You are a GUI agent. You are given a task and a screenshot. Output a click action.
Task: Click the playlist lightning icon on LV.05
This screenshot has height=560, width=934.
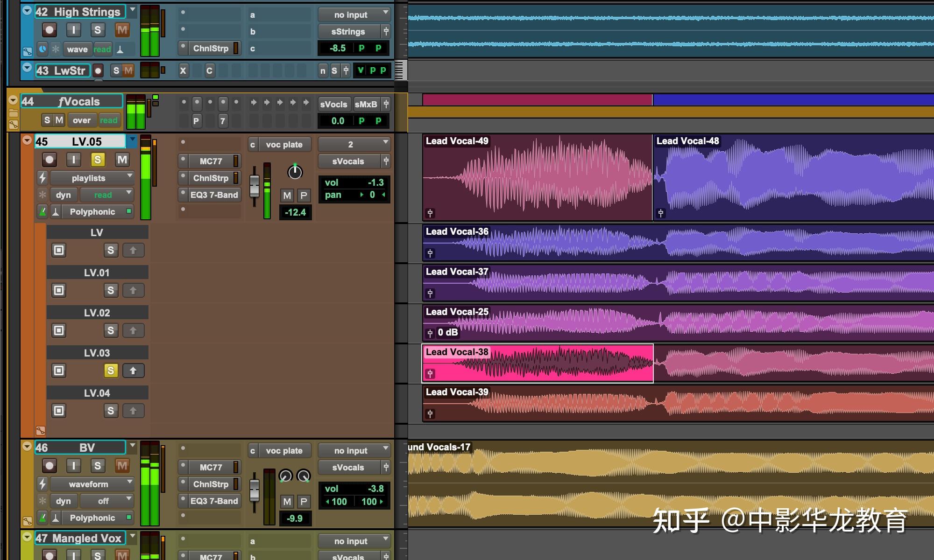point(42,178)
